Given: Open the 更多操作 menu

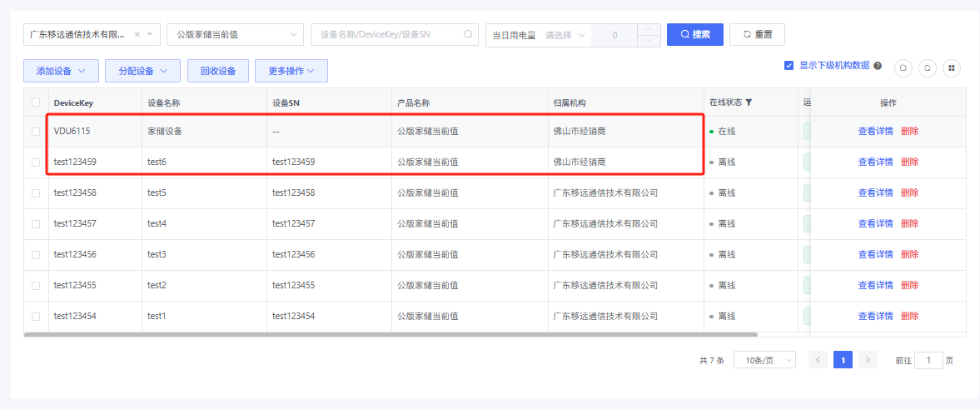Looking at the screenshot, I should (291, 71).
